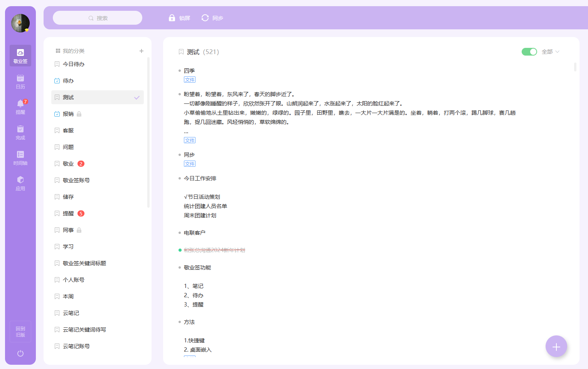The height and width of the screenshot is (369, 588).
Task: Click the 我的分类 grid icon
Action: point(58,51)
